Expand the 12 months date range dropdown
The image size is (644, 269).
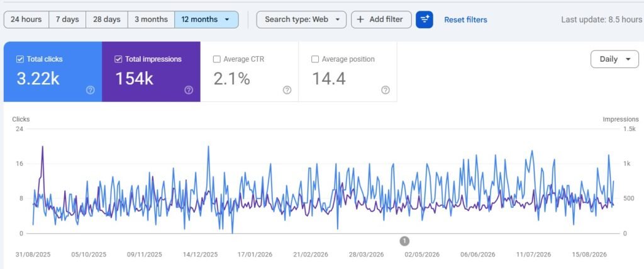[206, 20]
